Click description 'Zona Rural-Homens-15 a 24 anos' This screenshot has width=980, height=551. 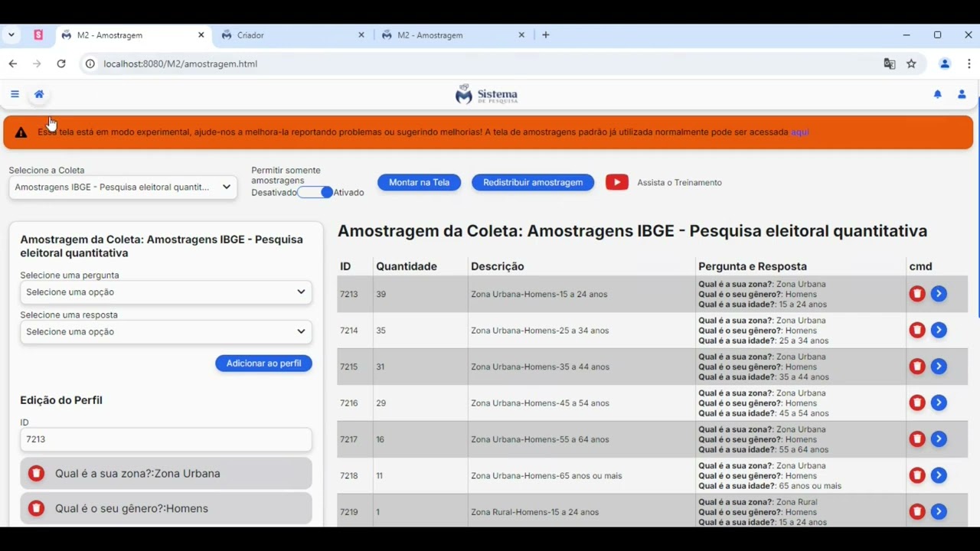point(535,512)
